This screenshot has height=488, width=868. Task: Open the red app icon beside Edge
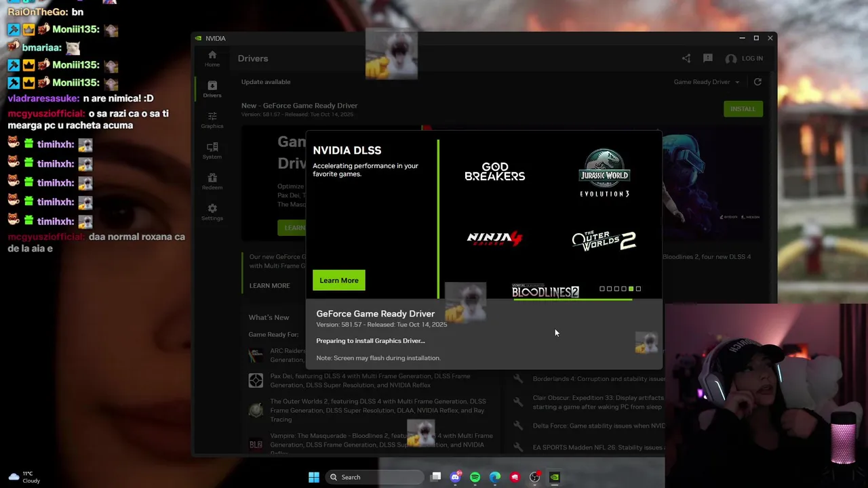pos(515,477)
